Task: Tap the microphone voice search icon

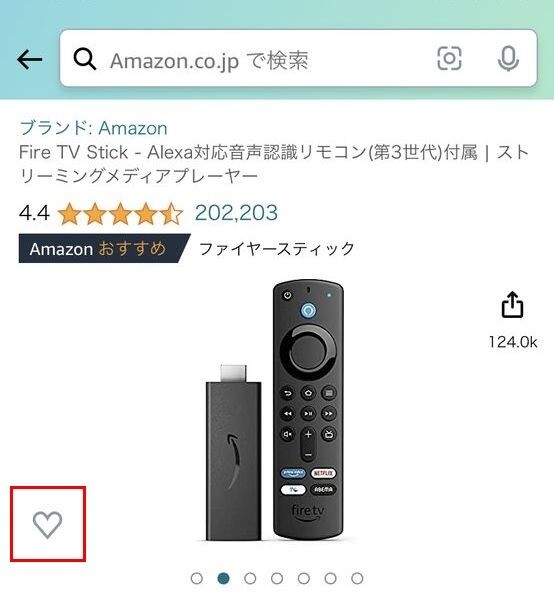Action: coord(508,59)
